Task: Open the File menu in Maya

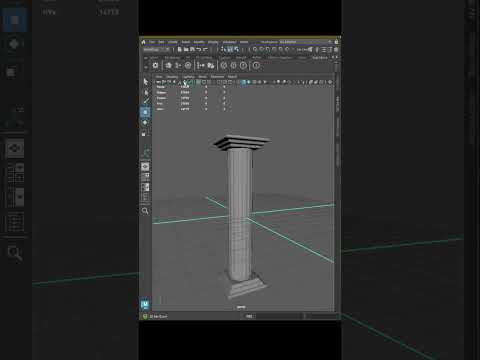Action: click(152, 42)
